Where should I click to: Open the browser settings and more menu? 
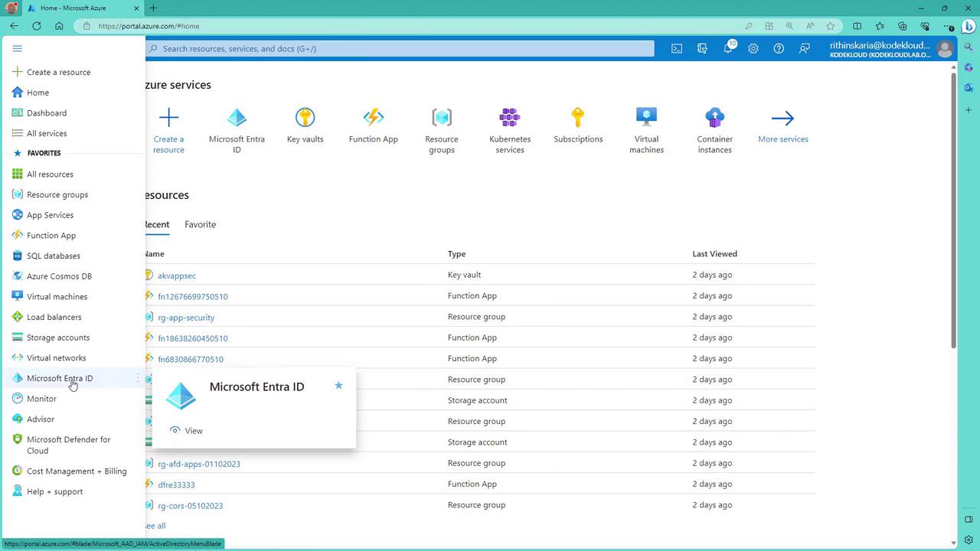point(949,26)
